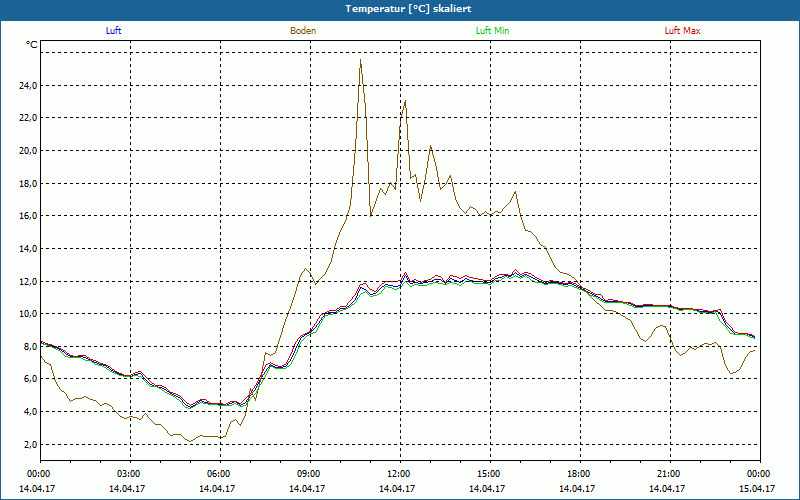Click the 09:00 time axis label
The height and width of the screenshot is (500, 800).
pyautogui.click(x=310, y=474)
